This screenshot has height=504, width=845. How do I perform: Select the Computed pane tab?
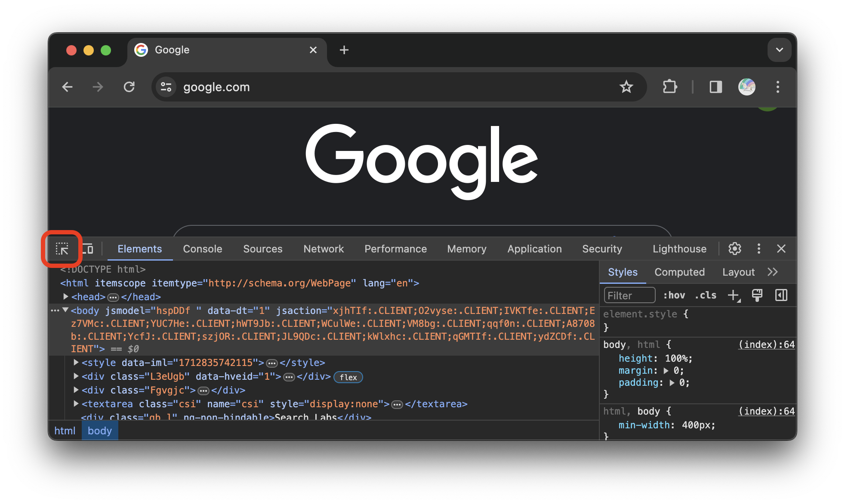(x=680, y=272)
